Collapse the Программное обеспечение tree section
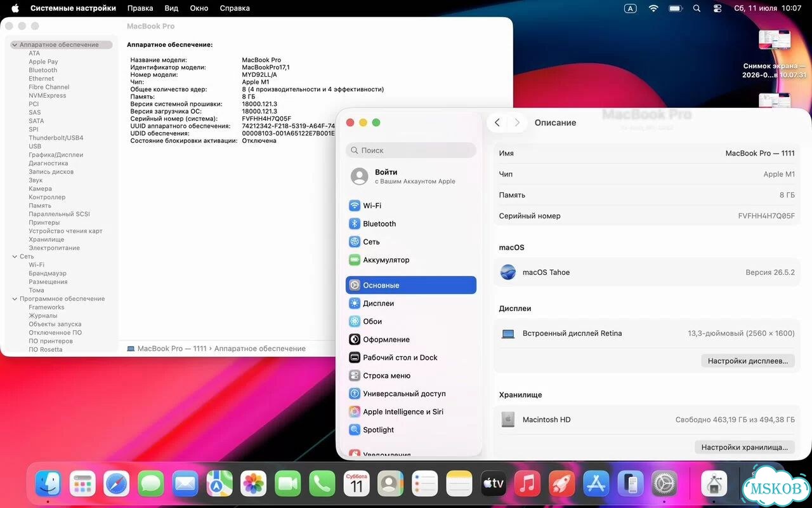 click(15, 299)
